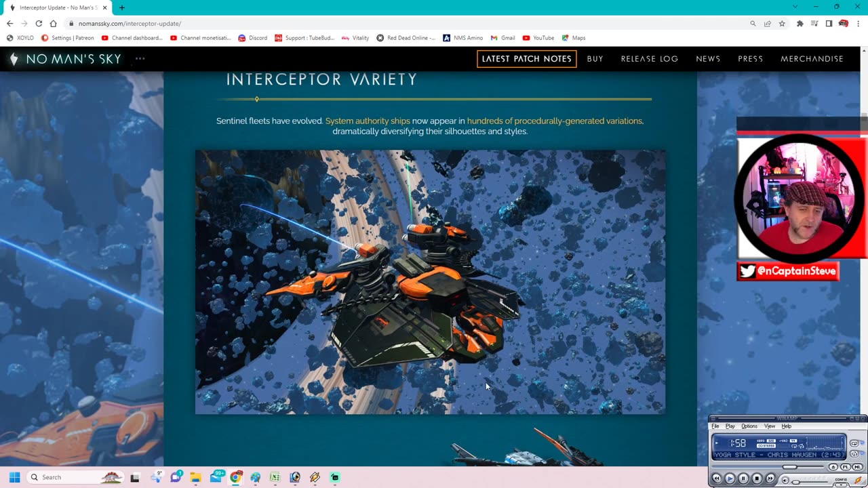Open File Explorer from the taskbar
This screenshot has height=488, width=868.
coord(195,477)
